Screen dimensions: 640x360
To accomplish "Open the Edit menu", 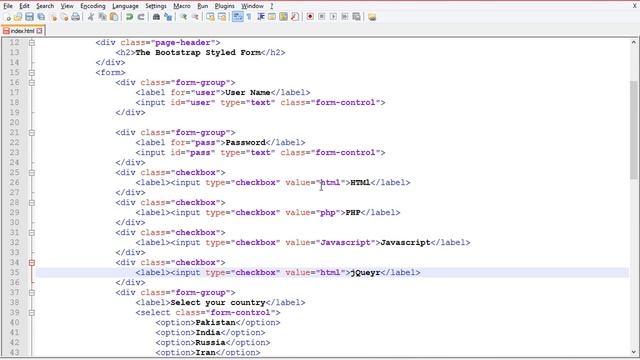I will pos(24,6).
